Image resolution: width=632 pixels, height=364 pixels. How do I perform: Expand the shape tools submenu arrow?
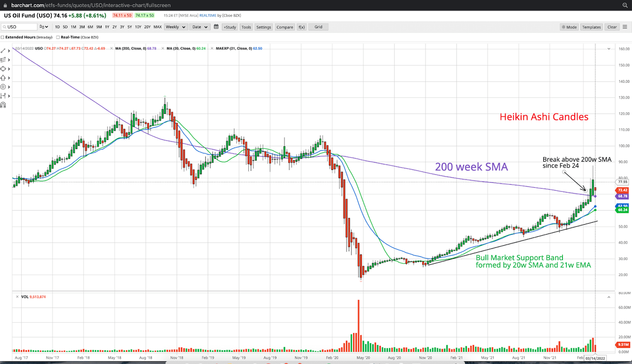click(9, 69)
